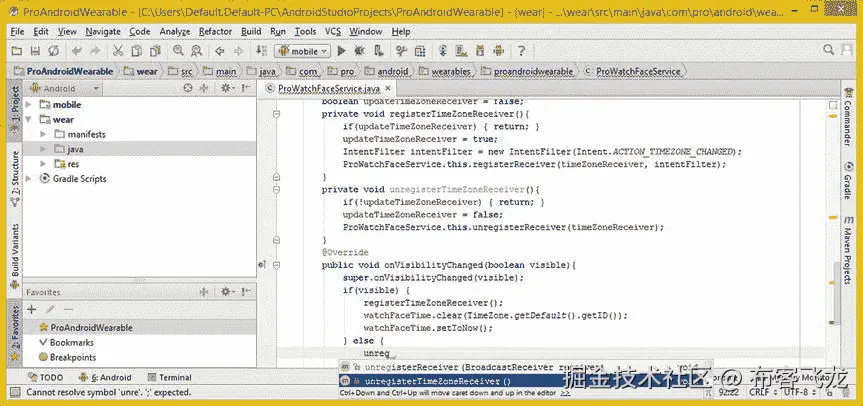
Task: Open the Terminal tool window
Action: pyautogui.click(x=170, y=377)
